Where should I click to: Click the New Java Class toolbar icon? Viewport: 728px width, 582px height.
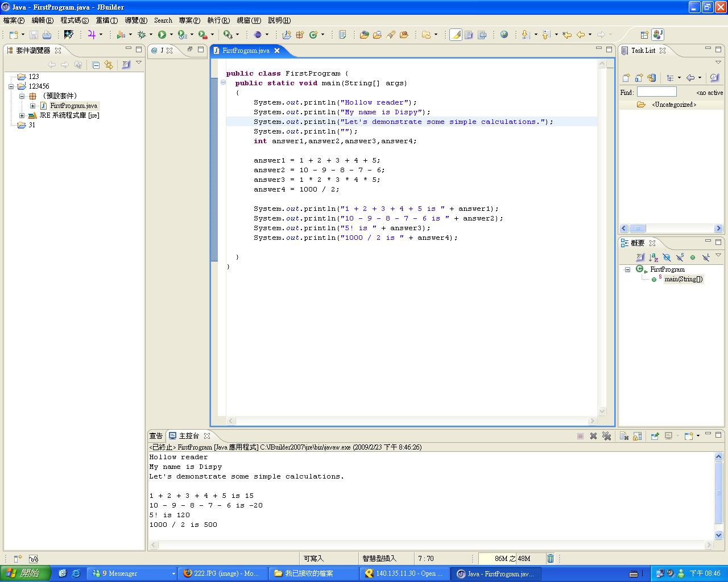(x=313, y=35)
